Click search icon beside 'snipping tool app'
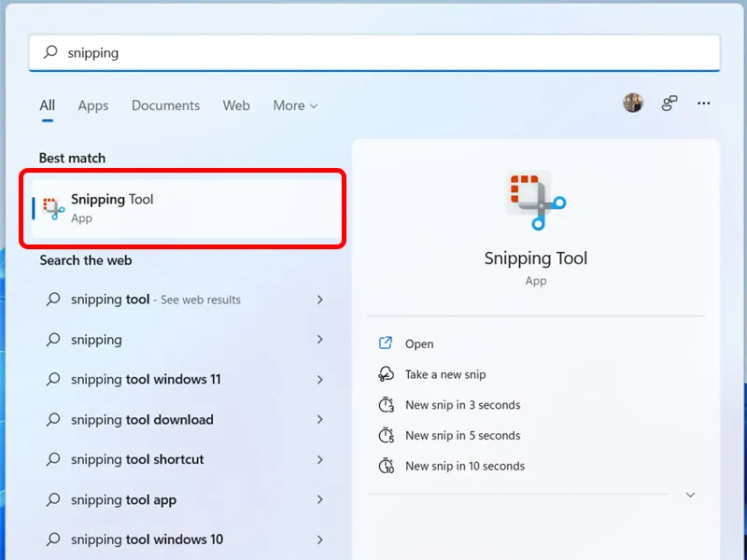Screen dimensions: 747x560 coord(53,499)
